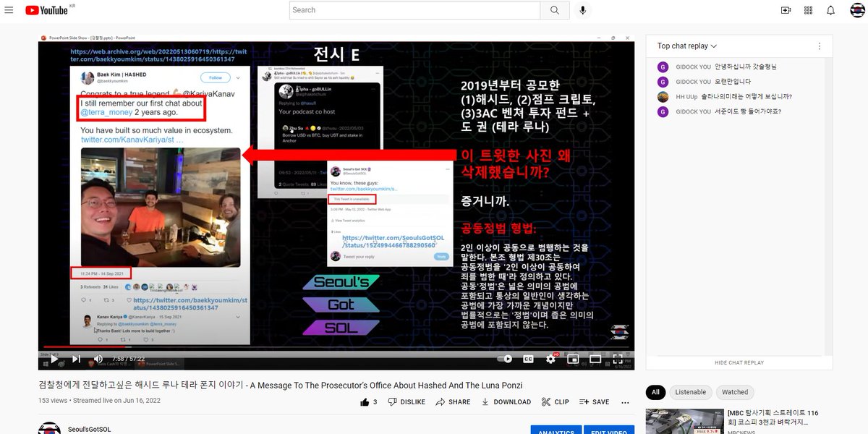Open the account avatar menu
Screen dimensions: 868x434
click(858, 10)
